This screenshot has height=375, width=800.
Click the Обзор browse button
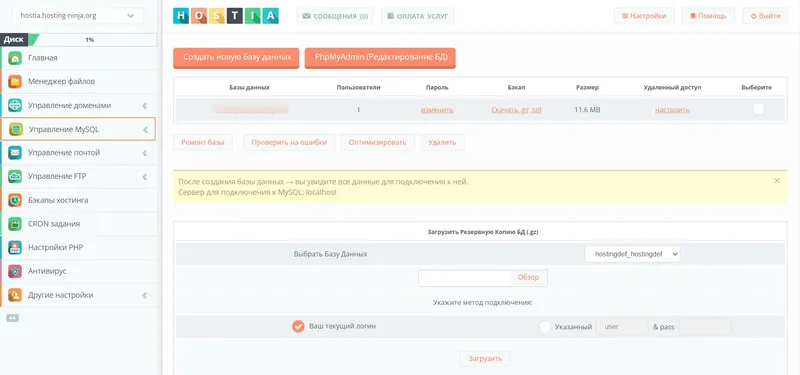tap(529, 278)
